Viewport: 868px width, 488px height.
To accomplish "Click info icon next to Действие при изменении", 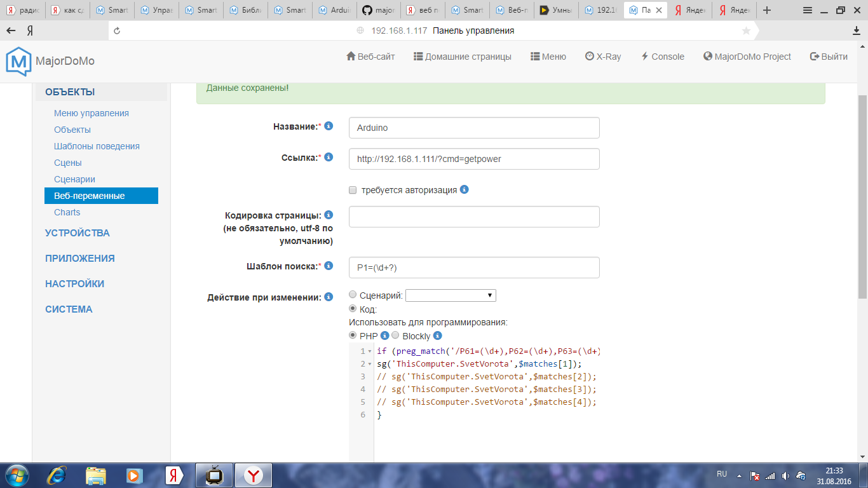I will [x=329, y=297].
